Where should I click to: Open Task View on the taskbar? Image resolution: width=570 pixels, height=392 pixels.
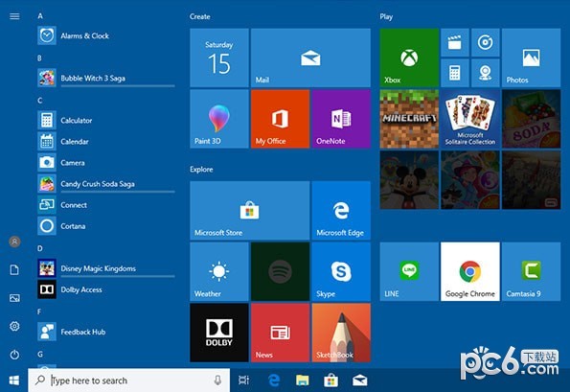243,380
